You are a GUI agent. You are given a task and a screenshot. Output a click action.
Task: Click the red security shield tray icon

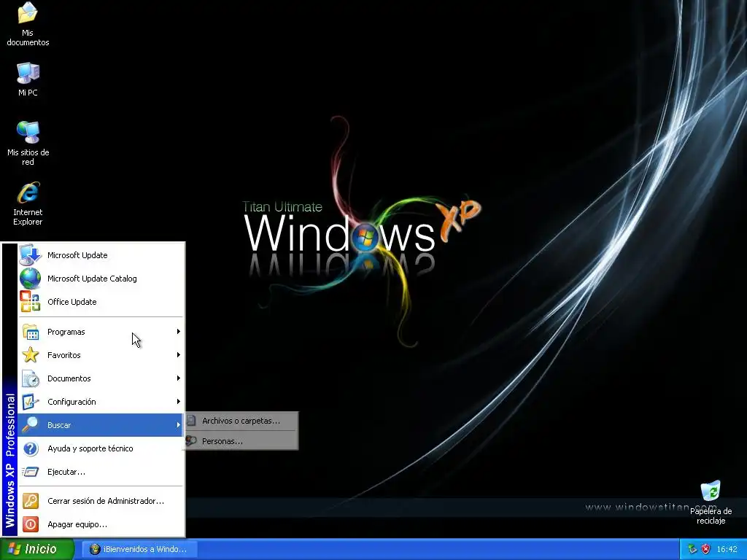705,549
